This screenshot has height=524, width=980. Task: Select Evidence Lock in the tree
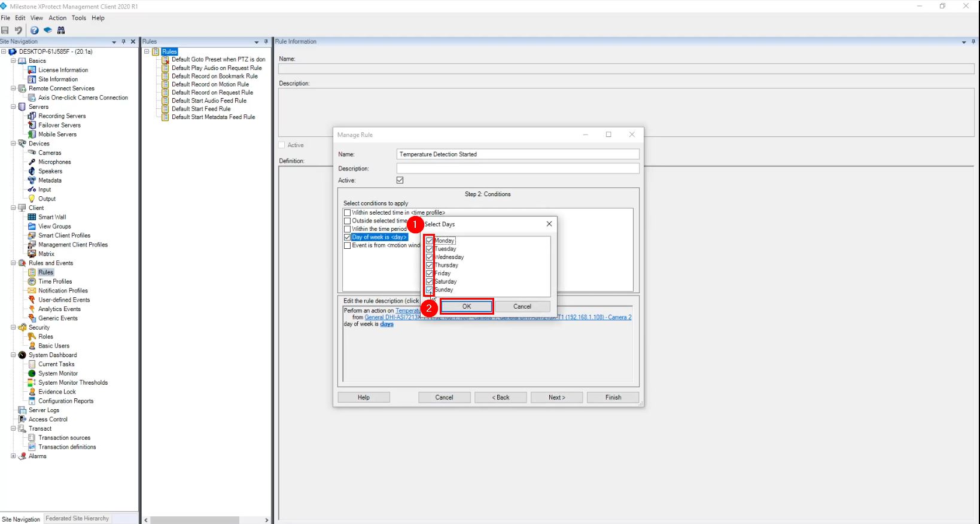(57, 392)
